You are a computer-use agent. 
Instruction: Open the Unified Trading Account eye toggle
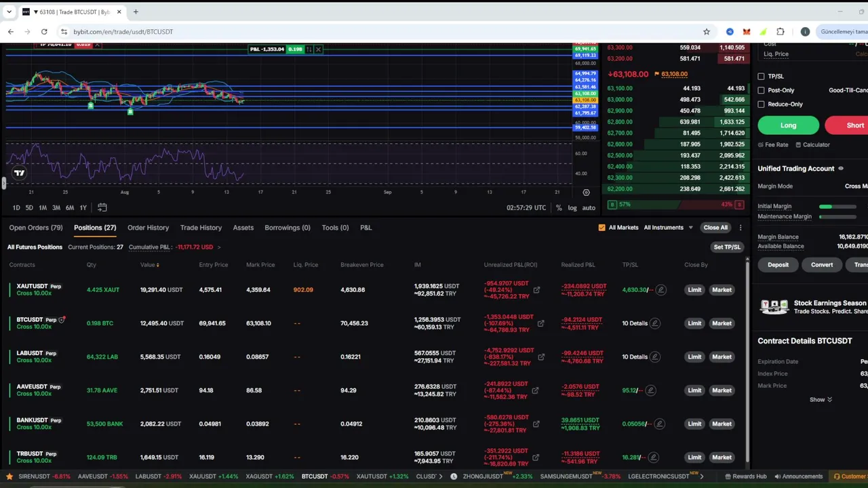841,169
